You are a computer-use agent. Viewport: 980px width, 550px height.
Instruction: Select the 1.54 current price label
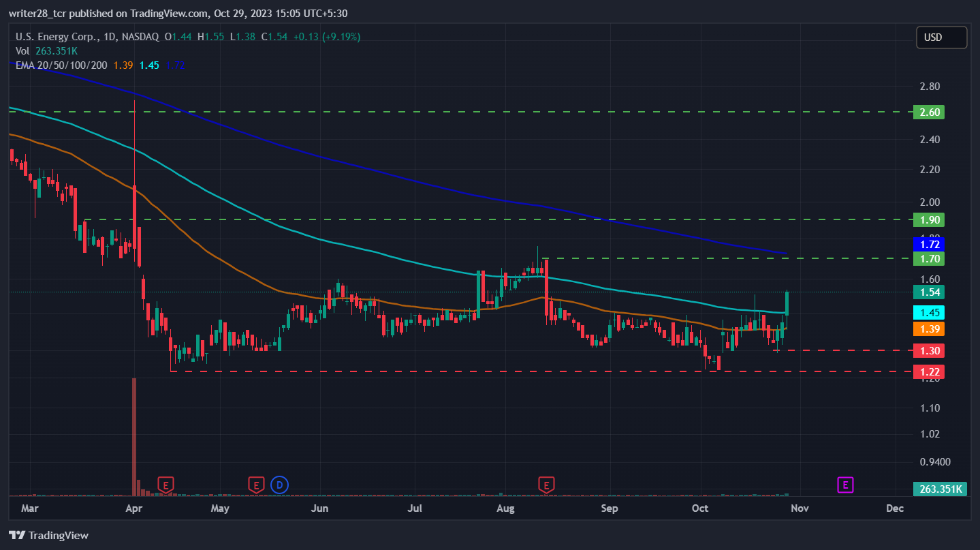928,292
